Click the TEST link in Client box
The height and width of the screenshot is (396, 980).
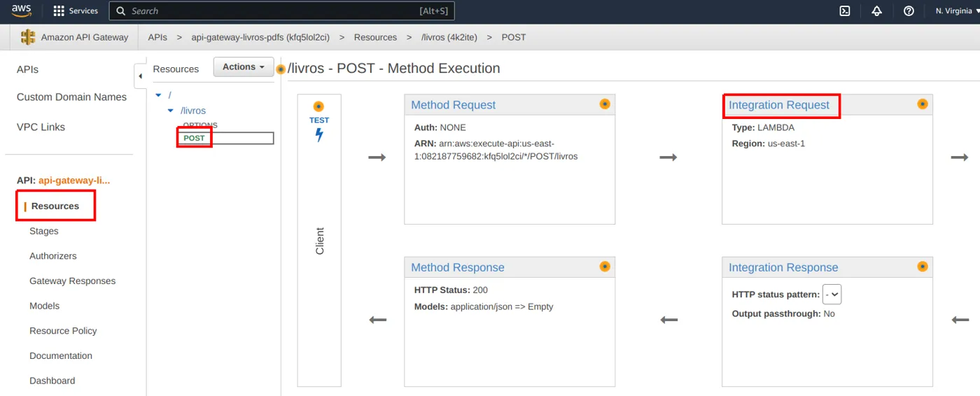319,120
